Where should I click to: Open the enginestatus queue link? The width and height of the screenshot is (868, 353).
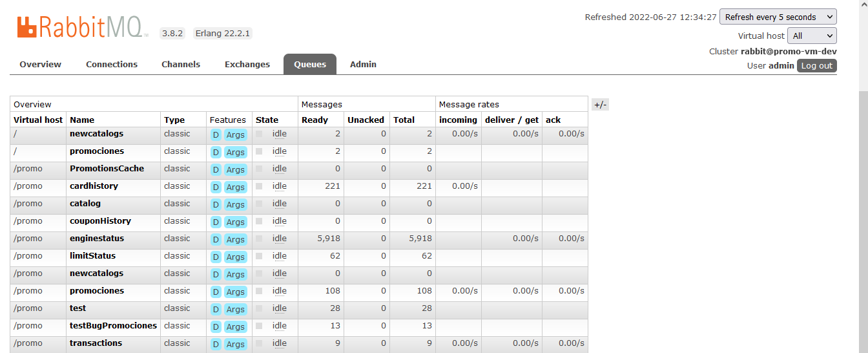tap(97, 239)
